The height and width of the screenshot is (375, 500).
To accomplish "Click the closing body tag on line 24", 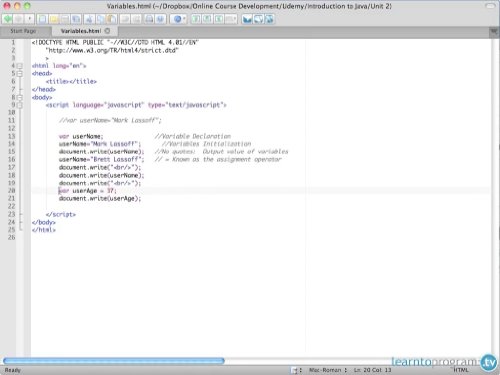I will 44,222.
